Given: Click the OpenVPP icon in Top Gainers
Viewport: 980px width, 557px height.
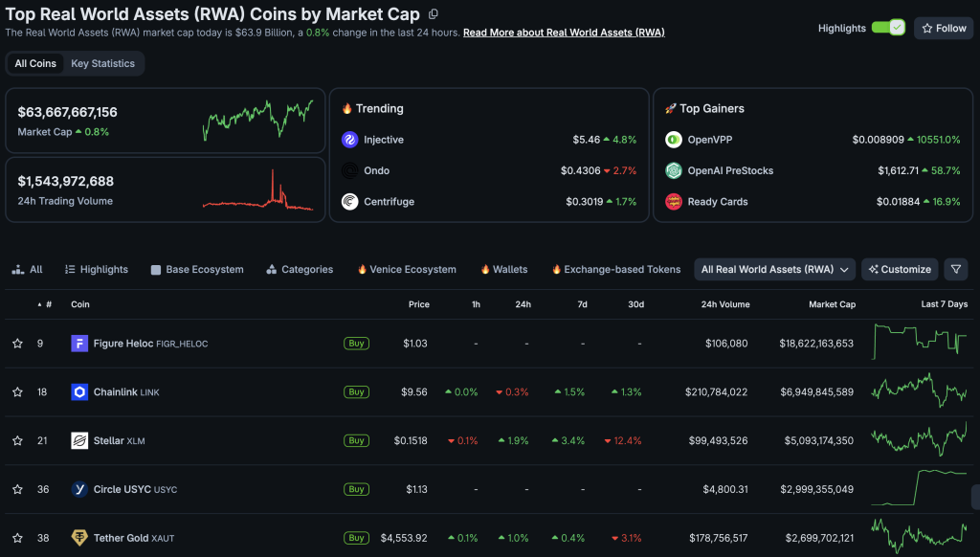Looking at the screenshot, I should coord(674,140).
